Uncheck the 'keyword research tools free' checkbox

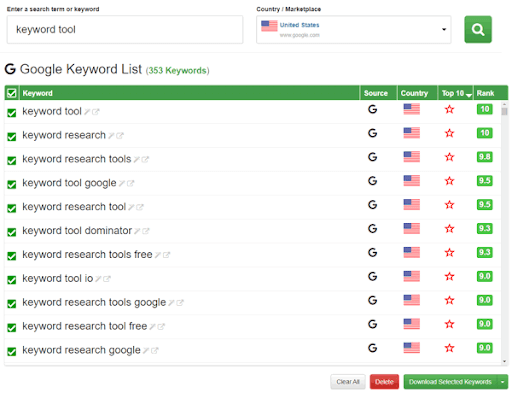pyautogui.click(x=12, y=256)
